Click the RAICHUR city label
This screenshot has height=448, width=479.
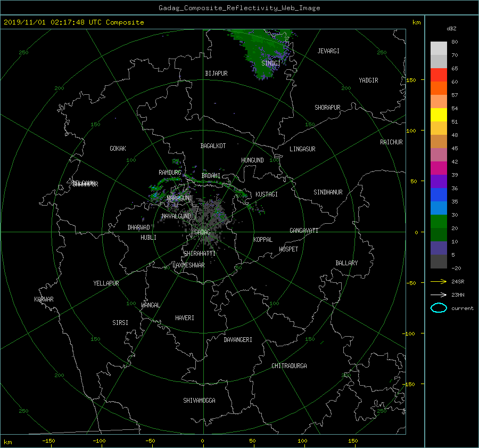pos(391,142)
